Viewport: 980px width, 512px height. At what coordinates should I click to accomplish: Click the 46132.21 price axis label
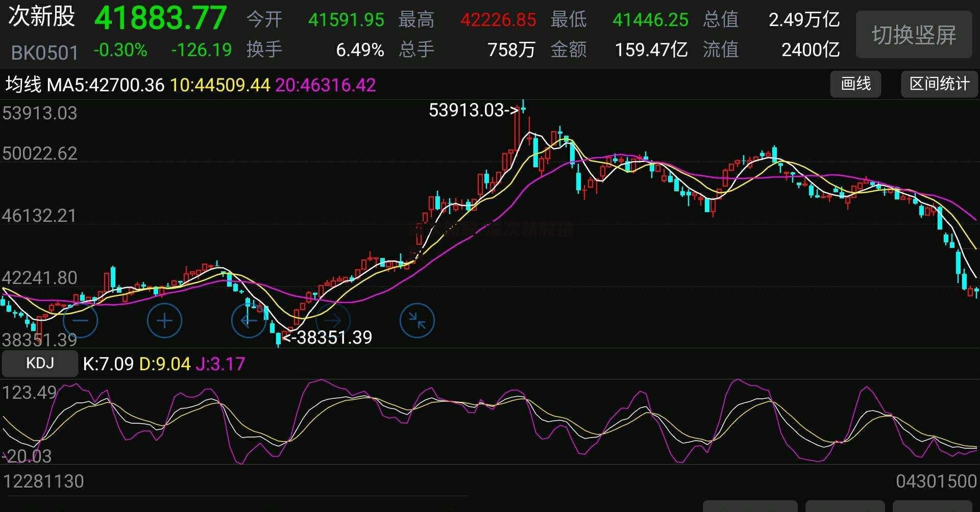[x=39, y=216]
